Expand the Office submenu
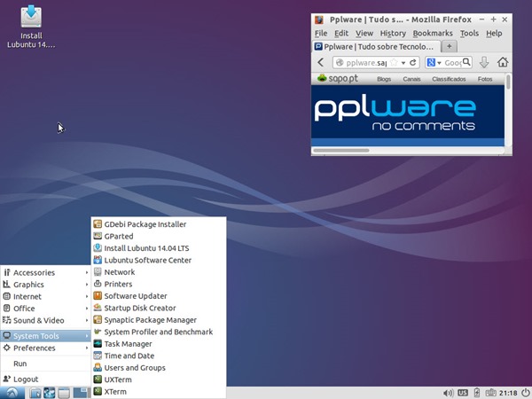Screen dimensions: 532x399 pos(46,309)
